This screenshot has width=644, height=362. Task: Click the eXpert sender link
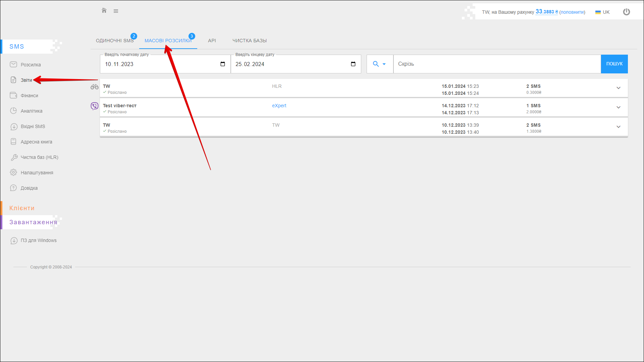[279, 106]
